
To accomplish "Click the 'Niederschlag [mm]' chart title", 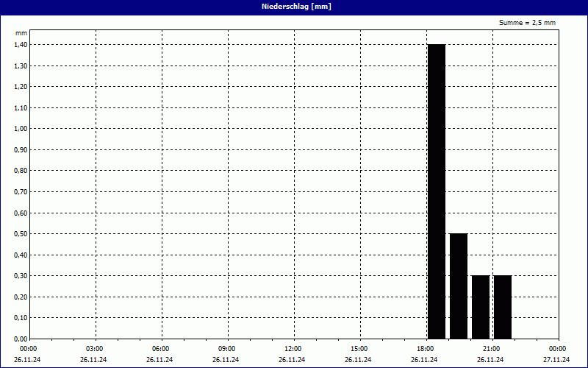I will pyautogui.click(x=296, y=7).
